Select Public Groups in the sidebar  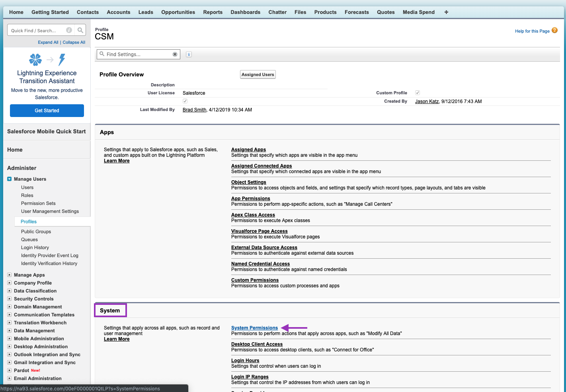pyautogui.click(x=36, y=232)
